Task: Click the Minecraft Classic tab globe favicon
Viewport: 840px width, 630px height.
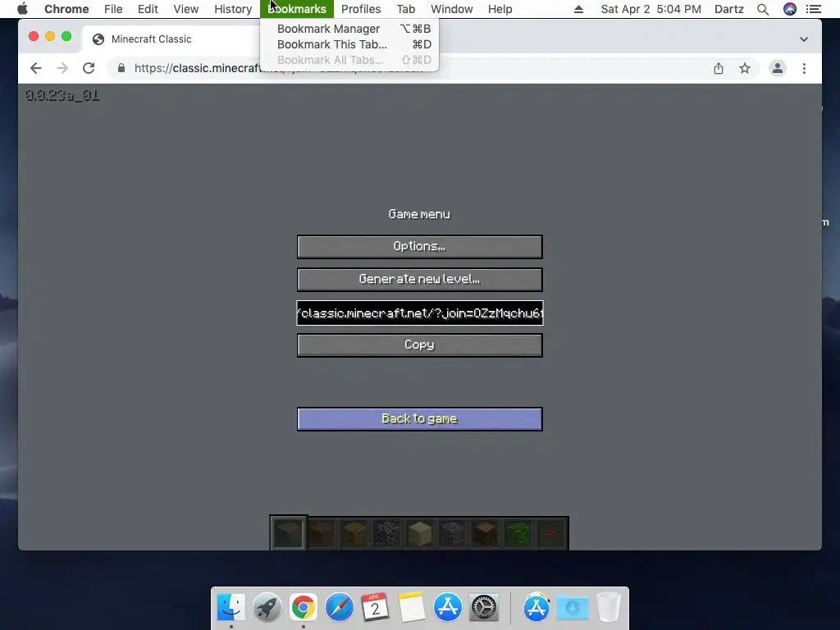Action: 98,39
